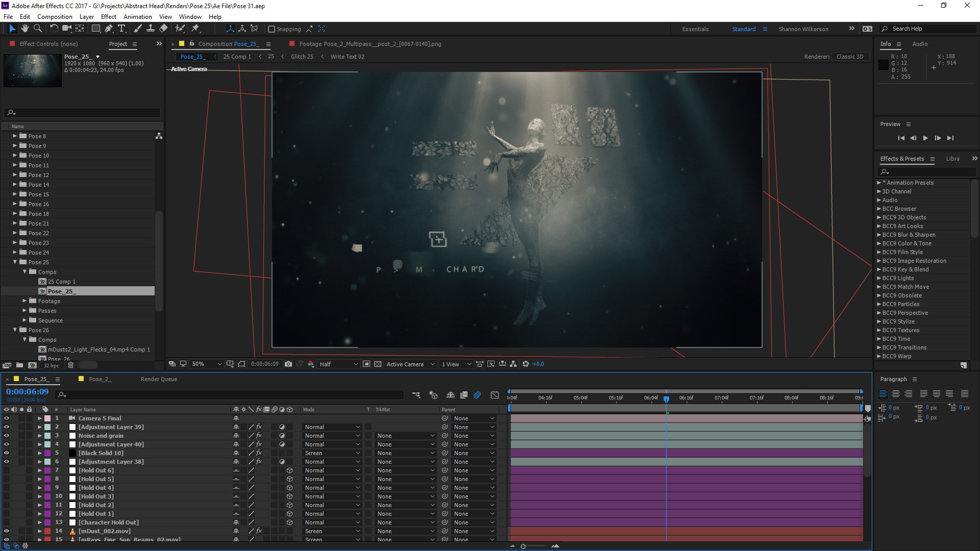Open the Active Camera view dropdown
The width and height of the screenshot is (980, 551).
pos(410,364)
